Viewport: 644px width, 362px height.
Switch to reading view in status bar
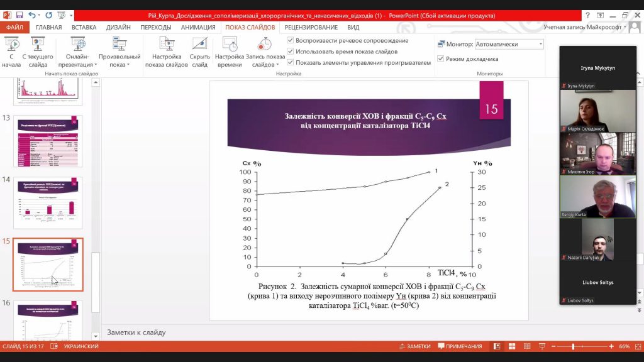pyautogui.click(x=527, y=346)
